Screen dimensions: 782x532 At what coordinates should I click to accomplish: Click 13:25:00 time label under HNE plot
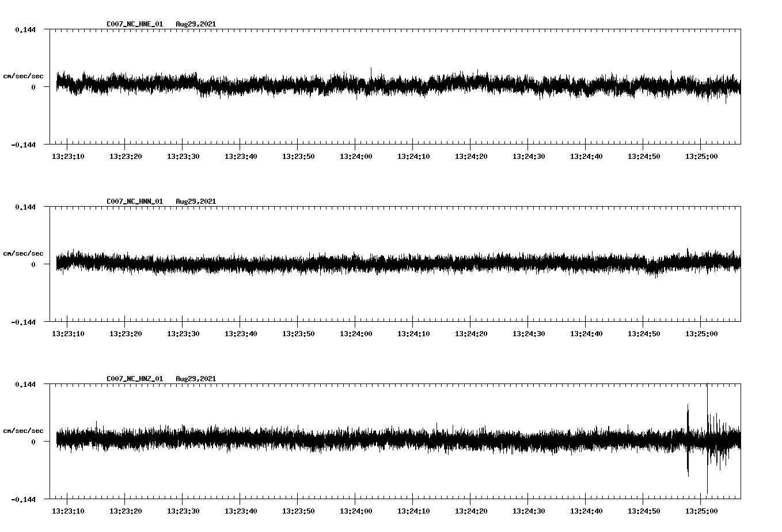701,156
